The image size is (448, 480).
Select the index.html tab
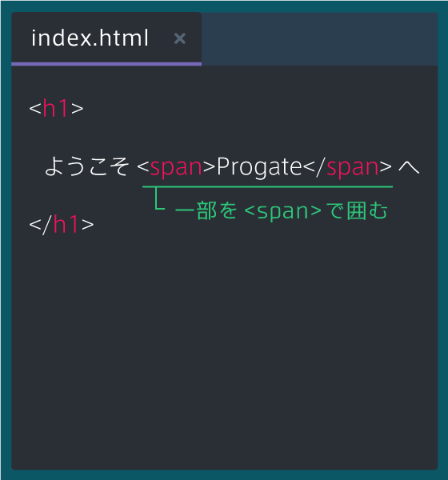point(106,38)
